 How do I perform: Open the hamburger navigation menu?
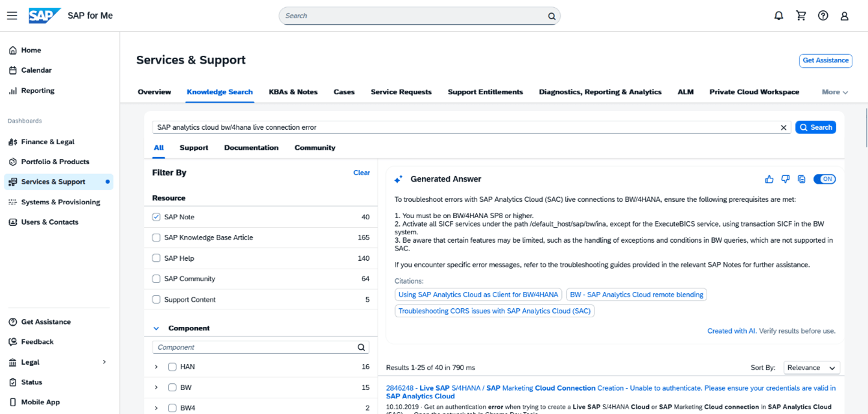(12, 16)
